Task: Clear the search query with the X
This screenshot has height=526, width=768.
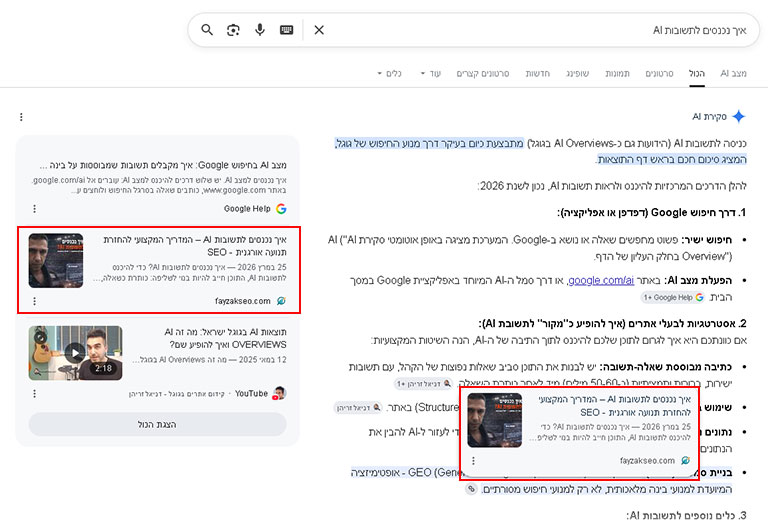Action: pos(319,30)
